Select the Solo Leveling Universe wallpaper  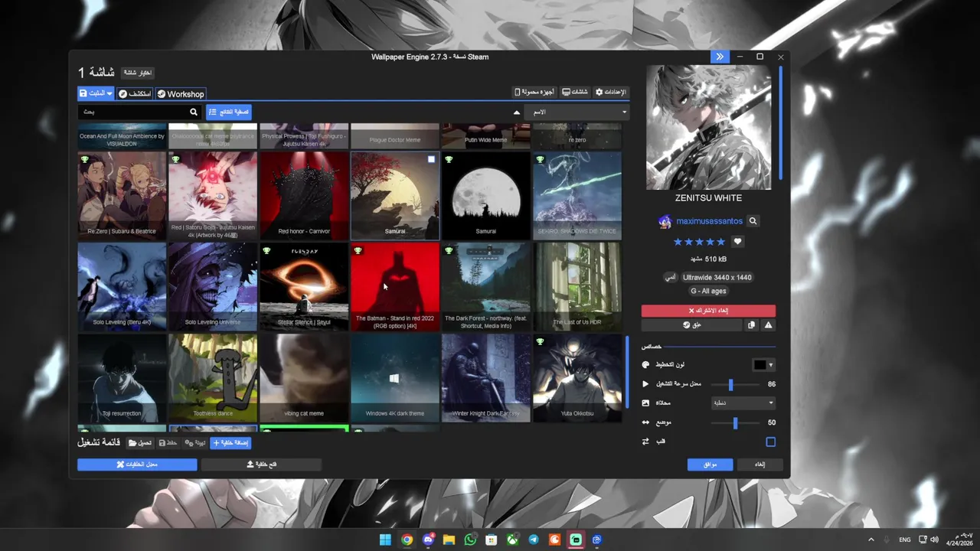[213, 287]
